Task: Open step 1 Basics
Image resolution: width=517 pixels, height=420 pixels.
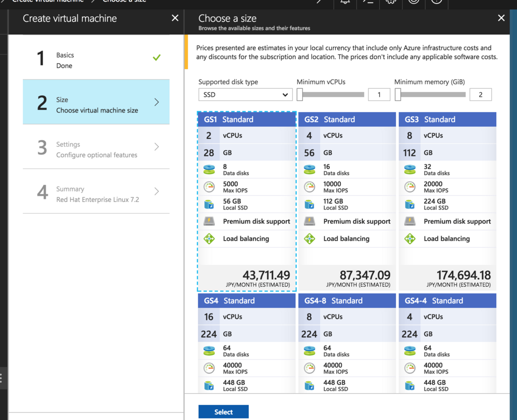Action: (96, 58)
